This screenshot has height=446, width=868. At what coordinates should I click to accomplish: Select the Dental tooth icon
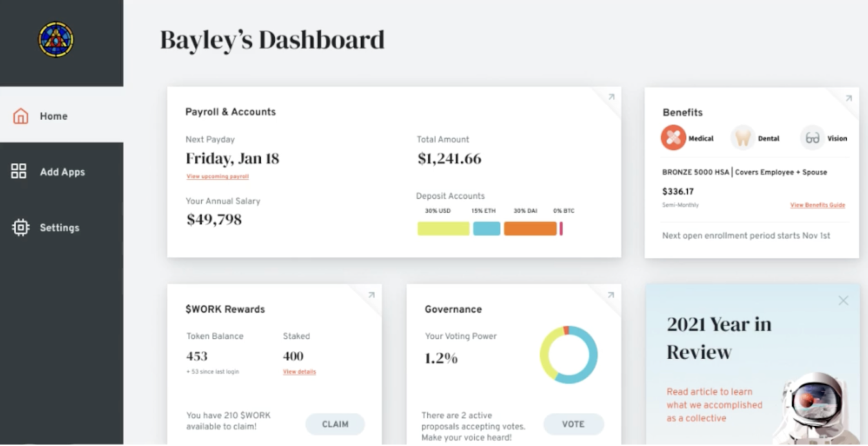click(x=743, y=138)
